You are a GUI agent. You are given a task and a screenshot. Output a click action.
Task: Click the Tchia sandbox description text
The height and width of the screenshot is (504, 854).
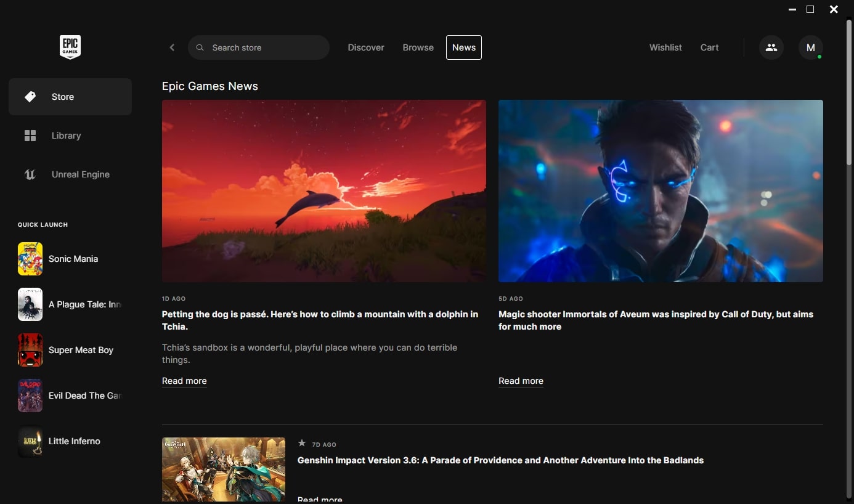309,354
